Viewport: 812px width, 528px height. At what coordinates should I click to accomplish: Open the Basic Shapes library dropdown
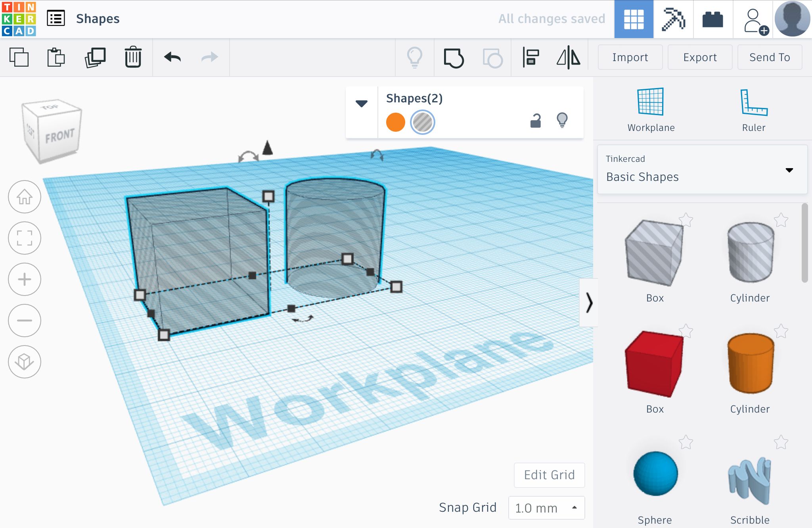tap(702, 170)
